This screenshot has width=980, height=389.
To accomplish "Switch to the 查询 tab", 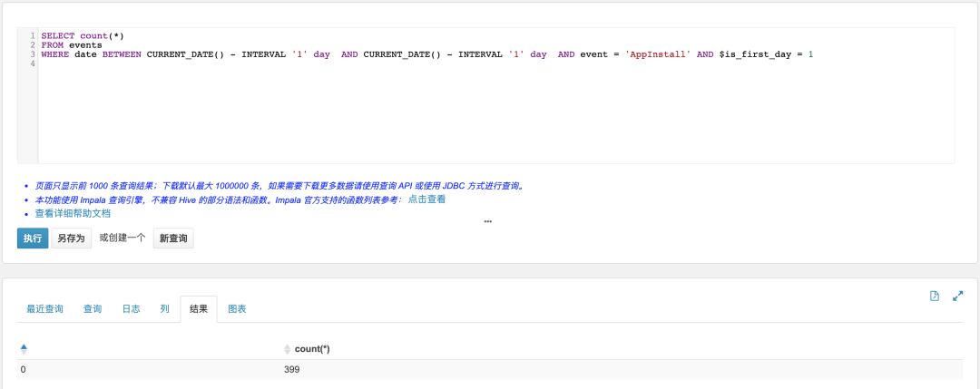I will point(93,309).
